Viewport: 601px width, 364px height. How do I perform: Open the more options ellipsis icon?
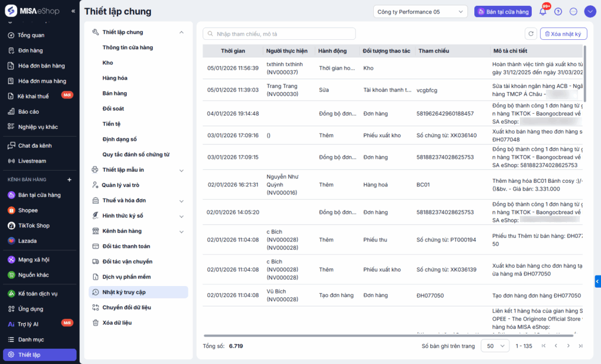tap(573, 12)
